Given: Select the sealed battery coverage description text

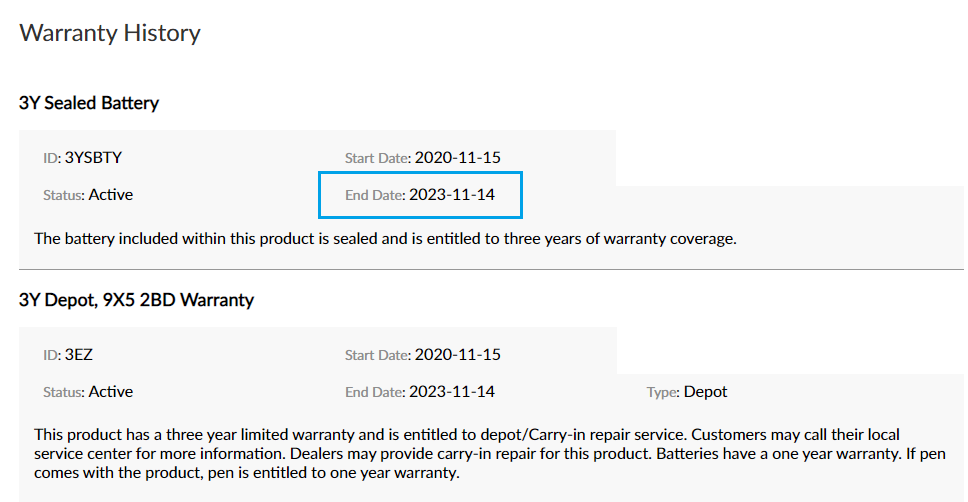Looking at the screenshot, I should 385,239.
